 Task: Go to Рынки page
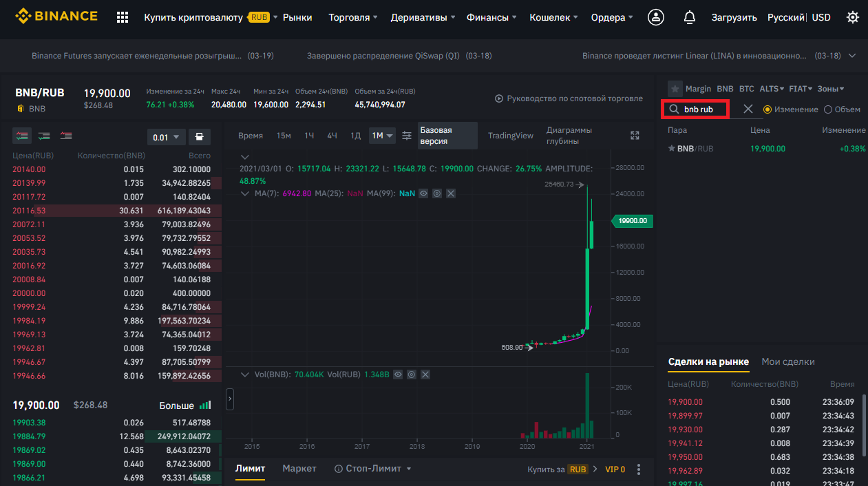(x=297, y=17)
